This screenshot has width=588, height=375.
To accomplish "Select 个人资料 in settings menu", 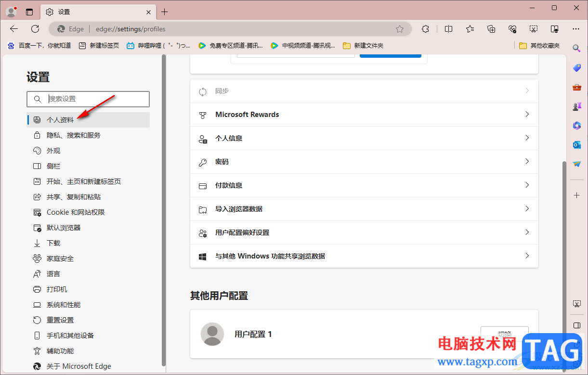I will [88, 120].
